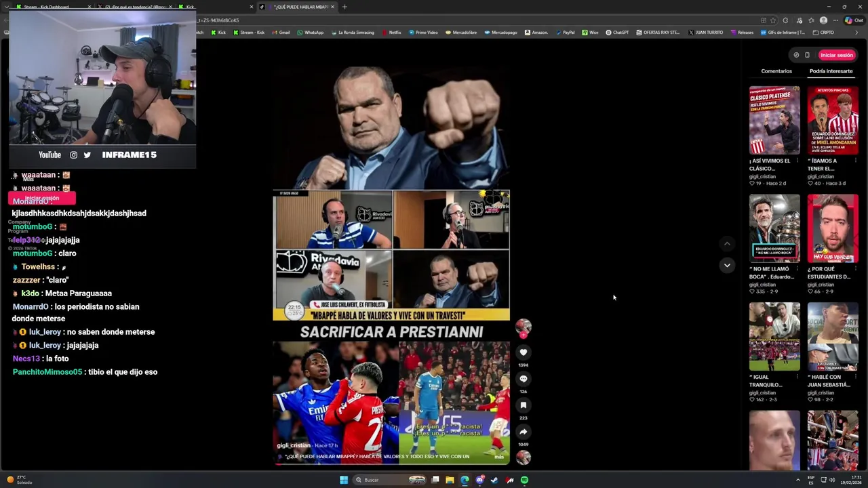Viewport: 868px width, 488px height.
Task: Click the chat username Necs13
Action: 26,359
